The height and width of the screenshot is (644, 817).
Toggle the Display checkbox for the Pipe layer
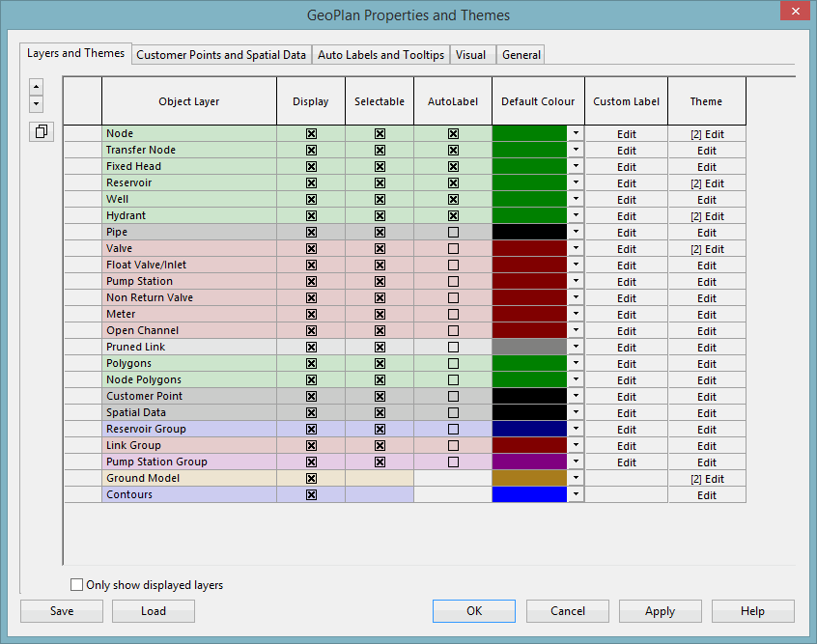pos(310,232)
